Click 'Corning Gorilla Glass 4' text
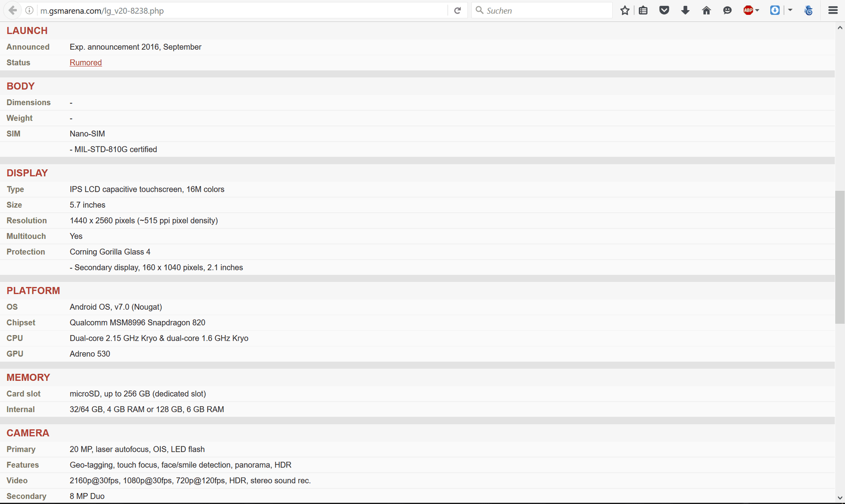Viewport: 845px width, 504px height. (110, 252)
